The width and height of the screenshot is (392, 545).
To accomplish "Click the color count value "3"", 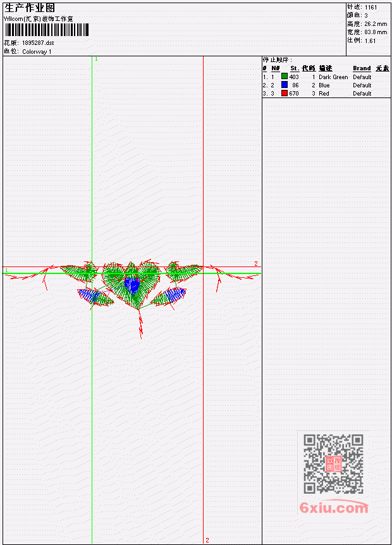I will click(366, 16).
